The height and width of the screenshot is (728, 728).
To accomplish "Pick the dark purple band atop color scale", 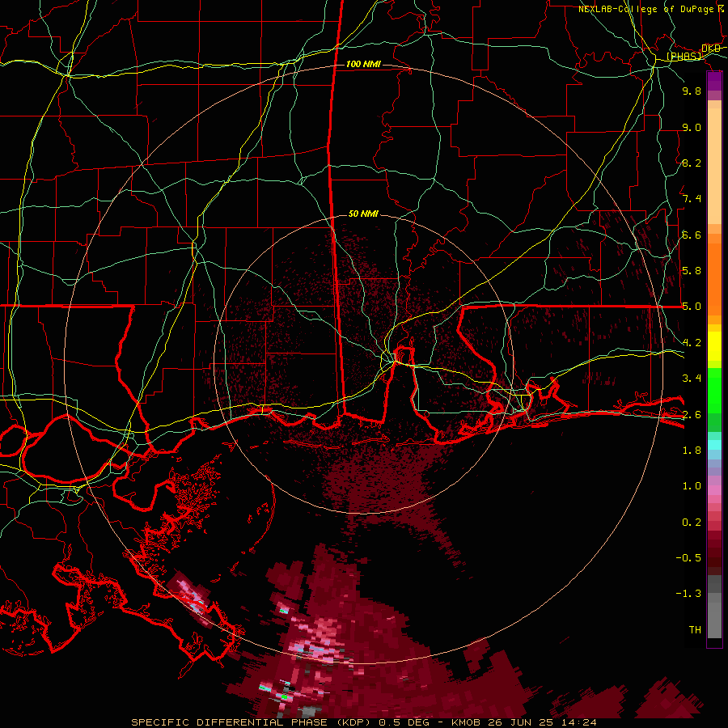I will [x=714, y=81].
